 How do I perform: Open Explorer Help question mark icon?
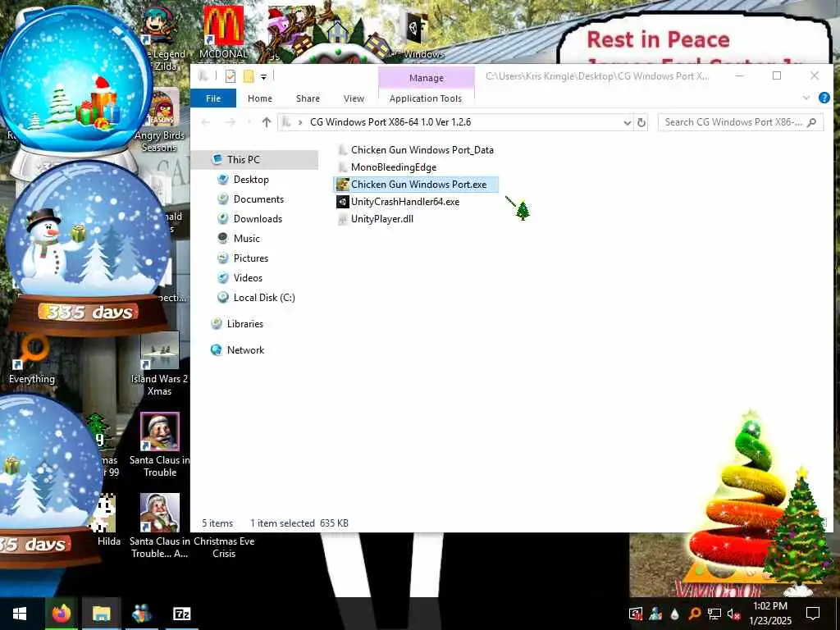click(x=824, y=98)
